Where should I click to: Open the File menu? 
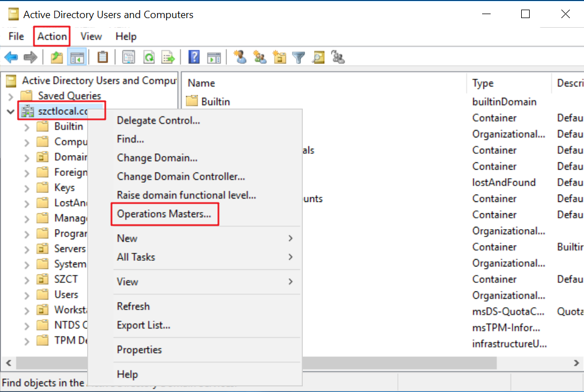[x=16, y=36]
